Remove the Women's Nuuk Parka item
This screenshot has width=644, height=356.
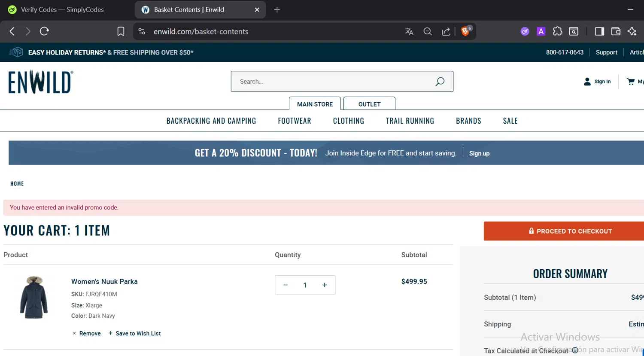click(x=90, y=333)
